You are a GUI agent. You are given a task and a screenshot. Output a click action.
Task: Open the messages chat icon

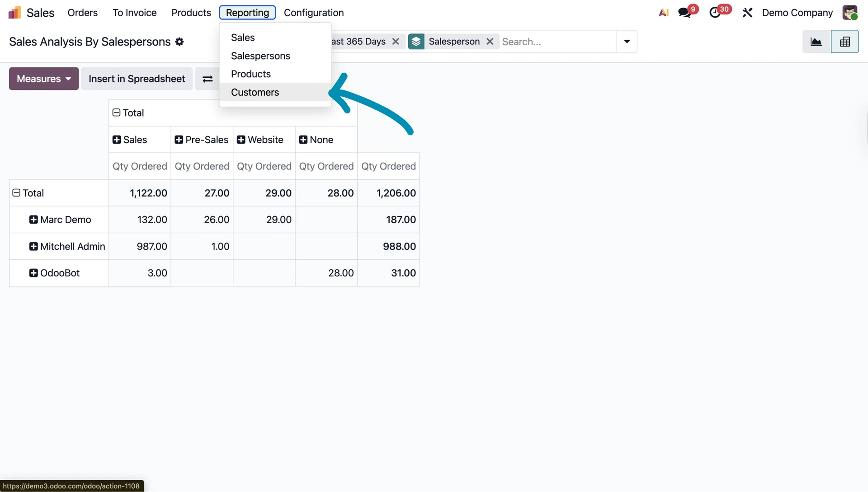click(684, 13)
